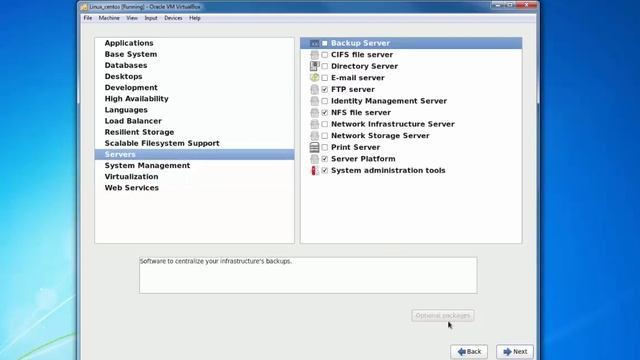Image resolution: width=640 pixels, height=360 pixels.
Task: Click the Network Storage Server label
Action: point(380,136)
